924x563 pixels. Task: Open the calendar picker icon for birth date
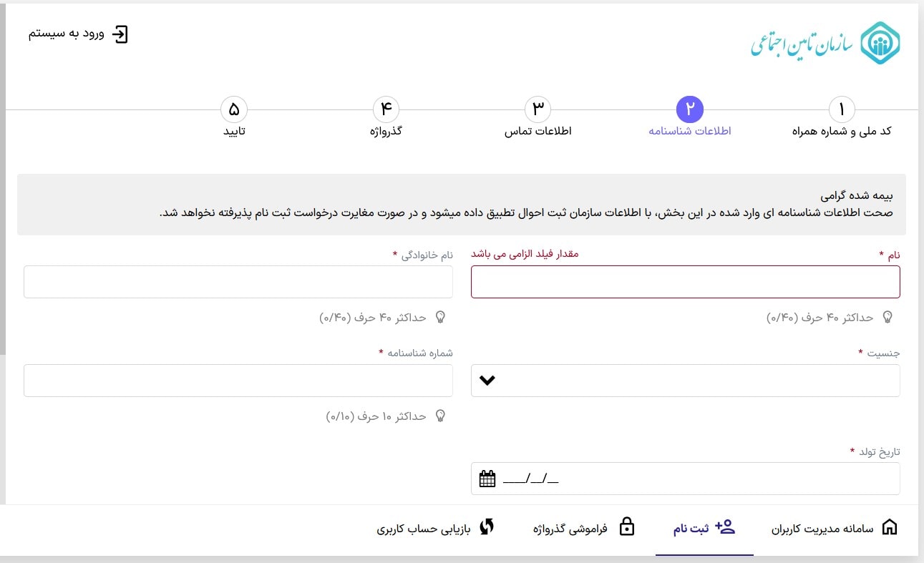point(487,479)
